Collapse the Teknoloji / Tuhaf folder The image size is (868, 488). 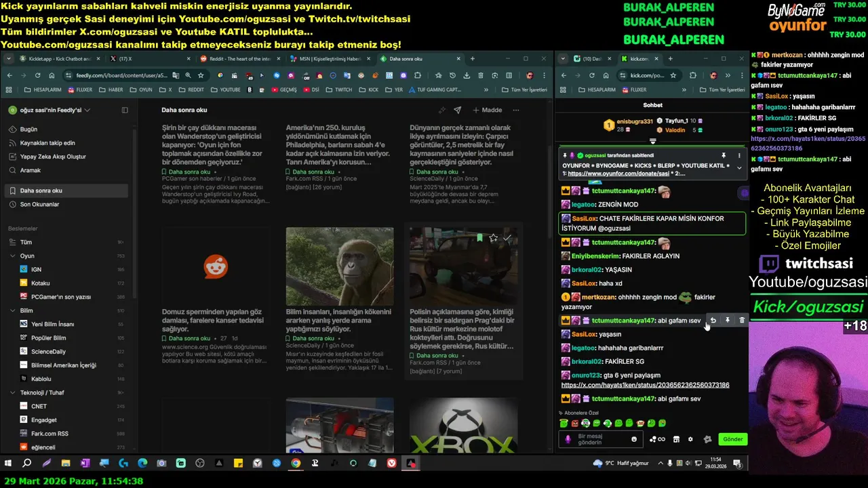click(x=13, y=392)
